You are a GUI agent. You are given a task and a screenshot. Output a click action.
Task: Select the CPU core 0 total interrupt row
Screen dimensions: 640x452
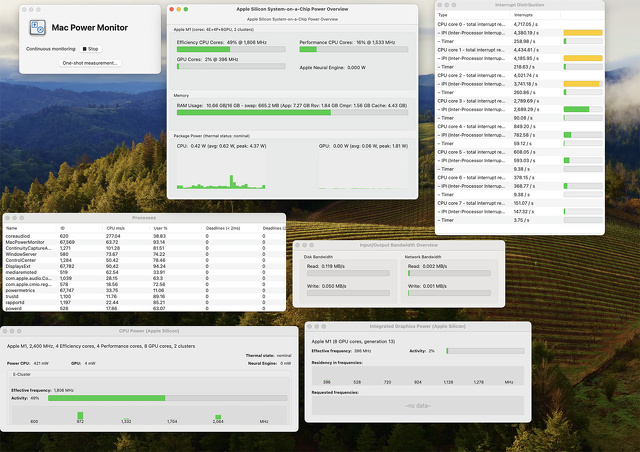coord(520,24)
